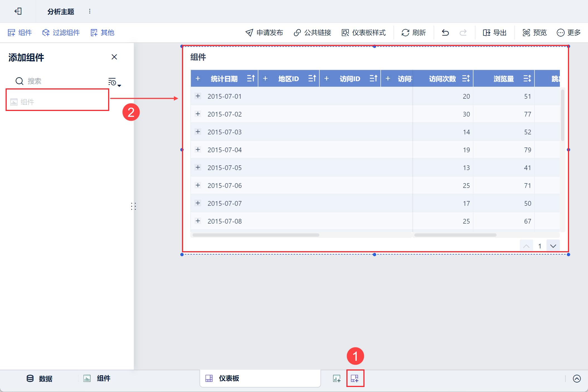Click the add dashboard icon in bottom bar
Image resolution: width=588 pixels, height=392 pixels.
pos(355,378)
